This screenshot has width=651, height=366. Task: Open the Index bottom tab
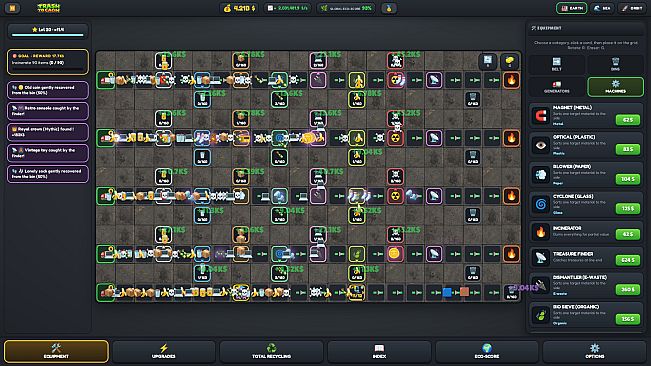(379, 351)
